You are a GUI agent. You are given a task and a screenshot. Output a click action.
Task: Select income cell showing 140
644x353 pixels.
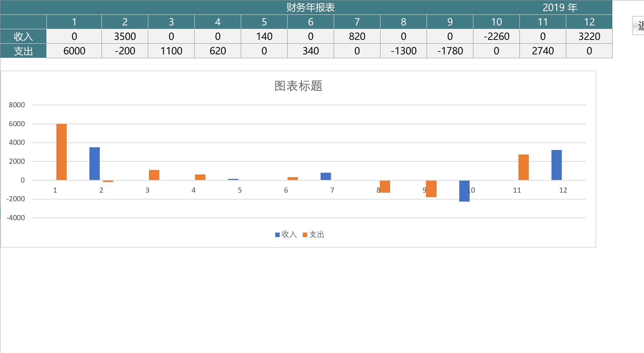(x=264, y=36)
